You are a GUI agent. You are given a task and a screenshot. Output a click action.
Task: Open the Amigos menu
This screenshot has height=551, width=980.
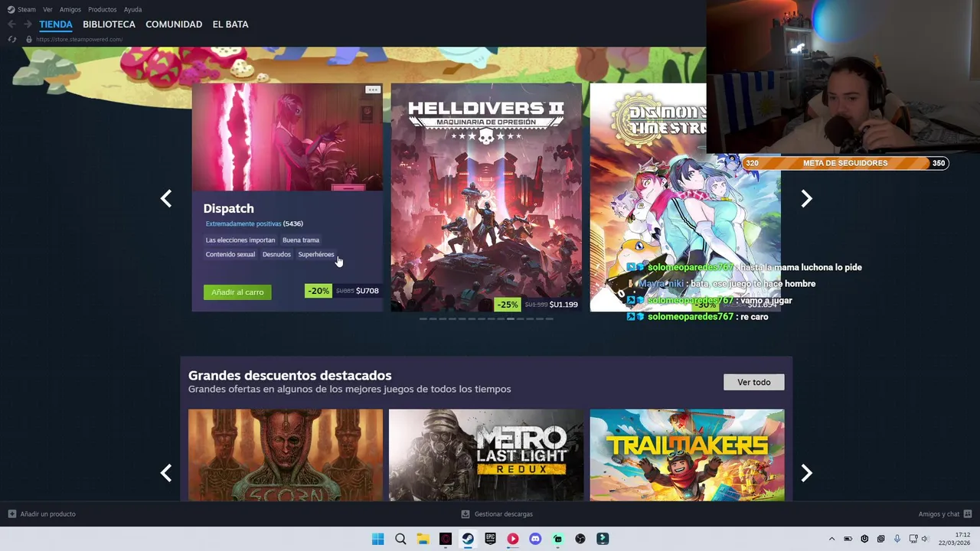click(x=70, y=9)
